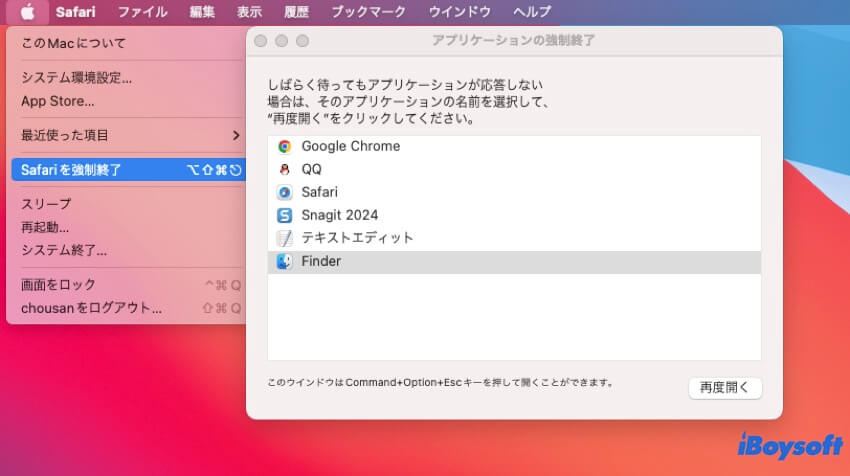Choose Safariを強制終了

tap(128, 170)
